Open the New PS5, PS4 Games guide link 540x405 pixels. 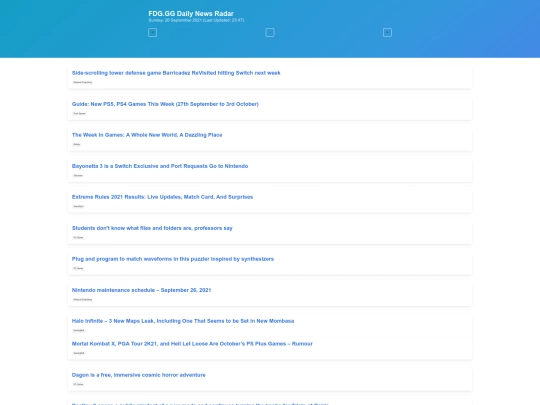pos(165,104)
